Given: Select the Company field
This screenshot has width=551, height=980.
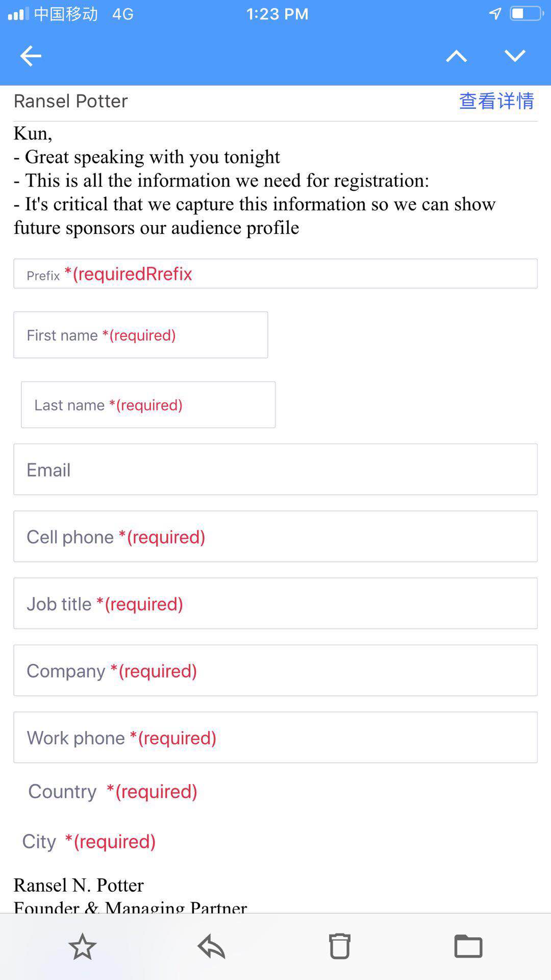Looking at the screenshot, I should coord(275,670).
